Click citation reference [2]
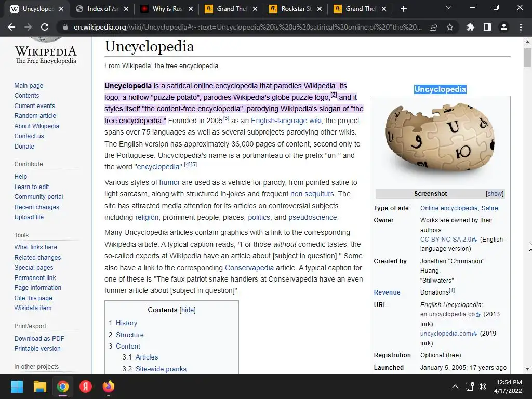 pos(334,95)
